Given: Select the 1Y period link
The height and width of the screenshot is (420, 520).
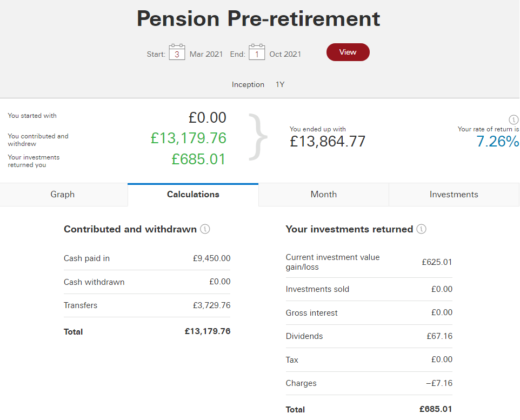Looking at the screenshot, I should pyautogui.click(x=280, y=85).
